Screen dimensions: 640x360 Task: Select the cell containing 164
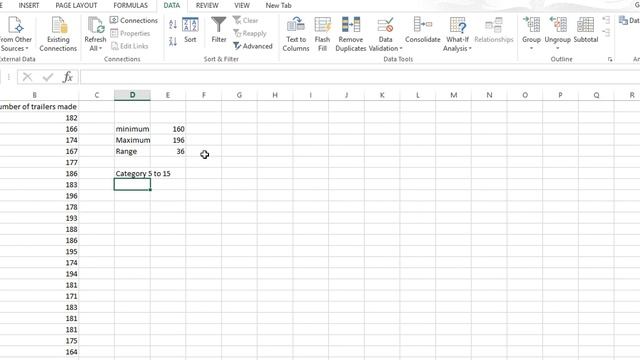39,352
